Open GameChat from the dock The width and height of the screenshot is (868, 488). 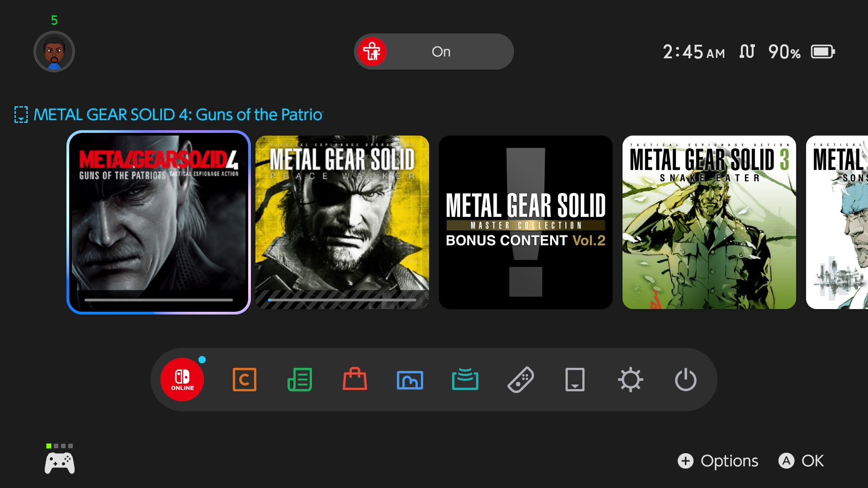(245, 380)
